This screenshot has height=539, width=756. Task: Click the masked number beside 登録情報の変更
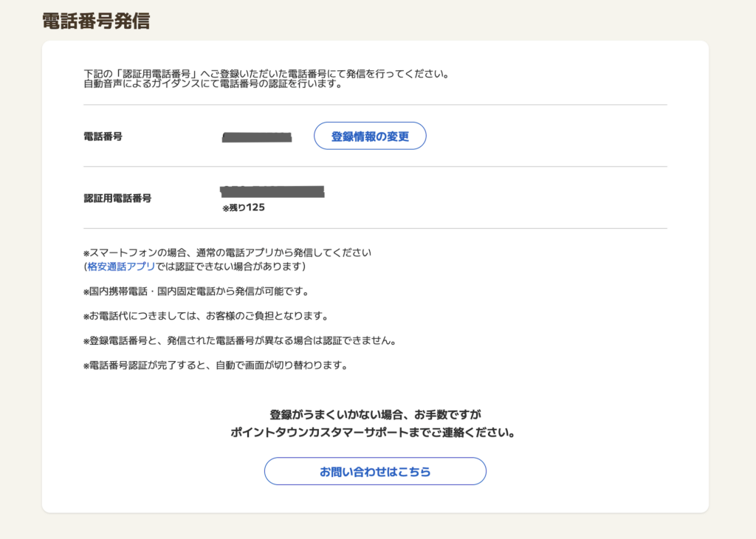click(x=257, y=137)
